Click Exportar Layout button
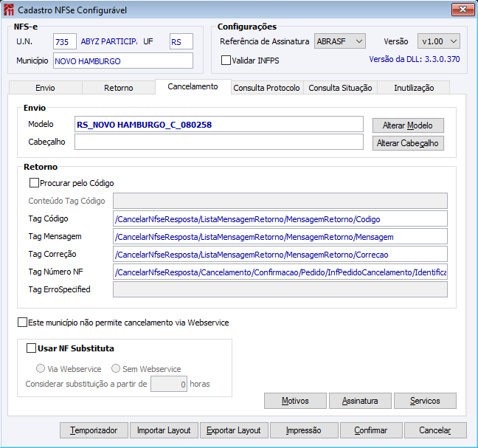Image resolution: width=478 pixels, height=448 pixels. point(234,430)
